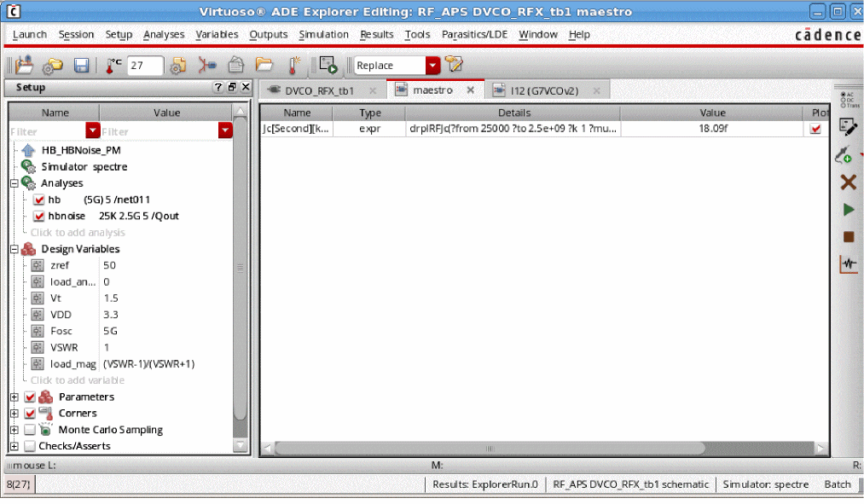Expand the Parameters tree node
The image size is (864, 504).
14,397
